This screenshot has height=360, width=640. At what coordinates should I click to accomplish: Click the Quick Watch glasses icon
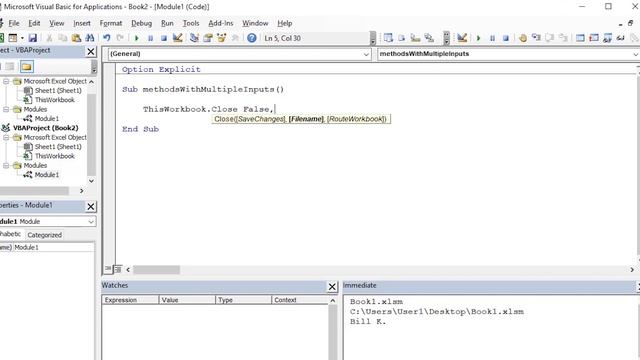[621, 38]
